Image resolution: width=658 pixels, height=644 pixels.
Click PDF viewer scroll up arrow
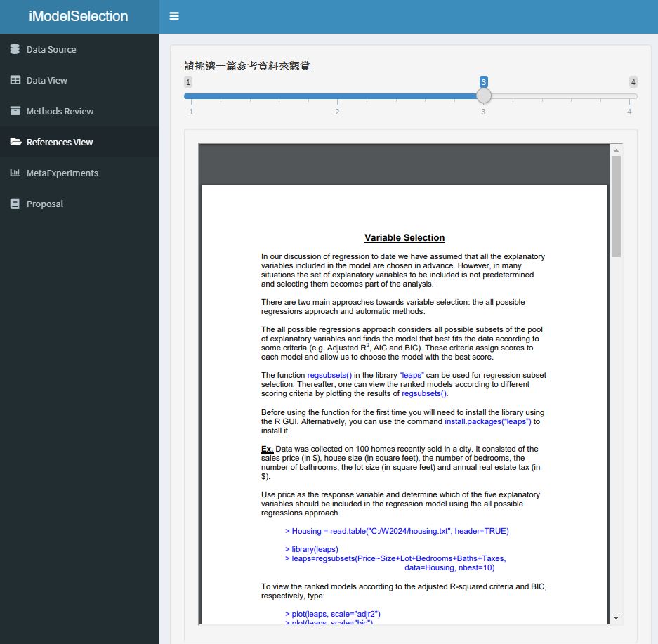pyautogui.click(x=616, y=150)
